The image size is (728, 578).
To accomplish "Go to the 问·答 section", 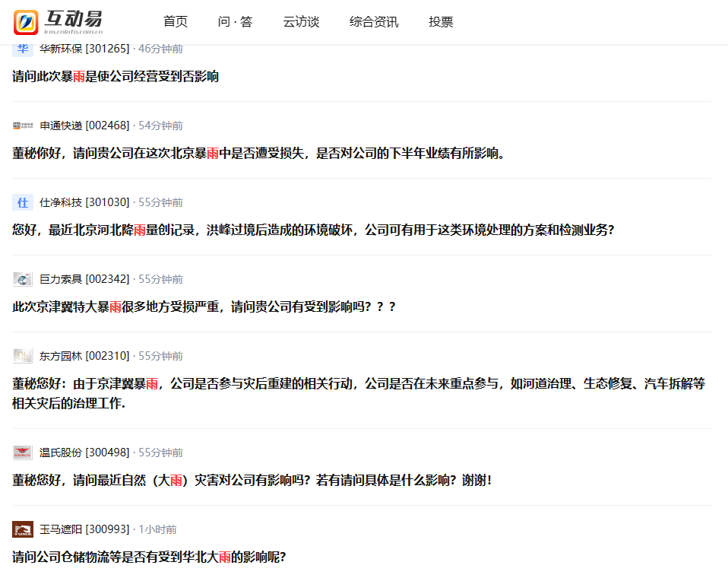I will (236, 22).
